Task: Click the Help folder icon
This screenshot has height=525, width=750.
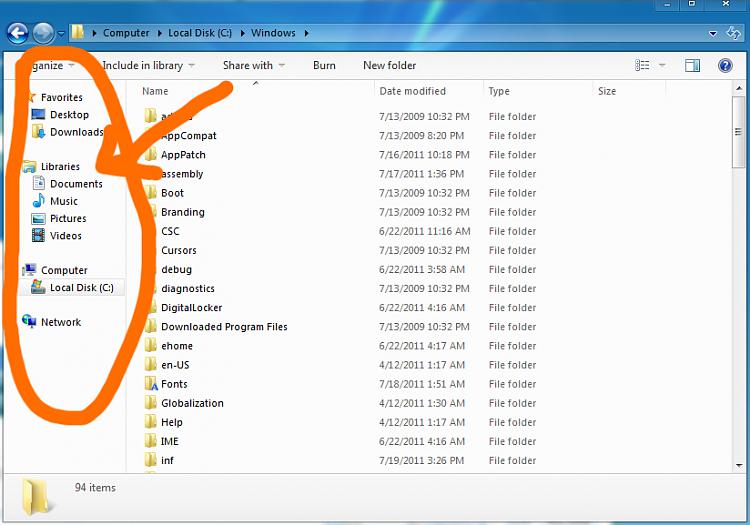Action: (151, 422)
